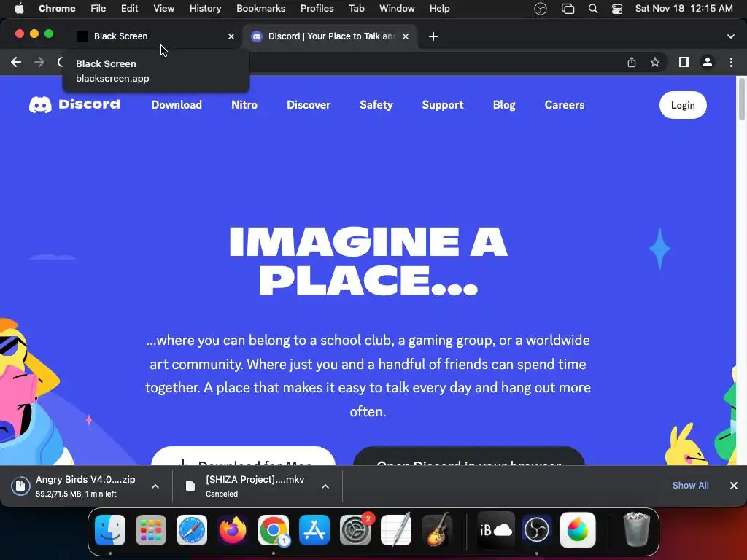Click Show All downloads
This screenshot has width=747, height=560.
point(690,485)
